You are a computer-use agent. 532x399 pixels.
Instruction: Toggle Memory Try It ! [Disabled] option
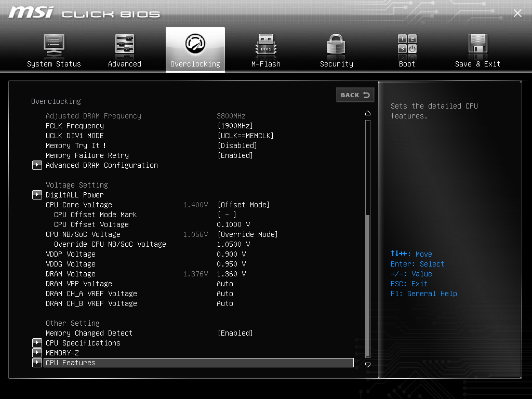click(237, 145)
